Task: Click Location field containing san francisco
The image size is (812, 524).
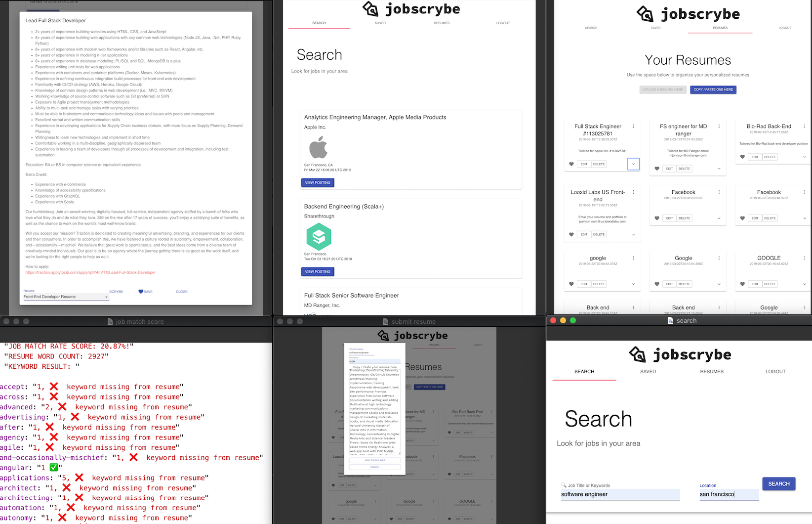Action: click(729, 494)
